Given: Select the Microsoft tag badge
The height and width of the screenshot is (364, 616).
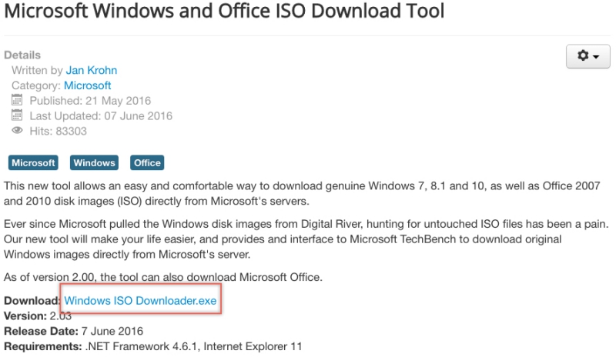Looking at the screenshot, I should [x=33, y=162].
